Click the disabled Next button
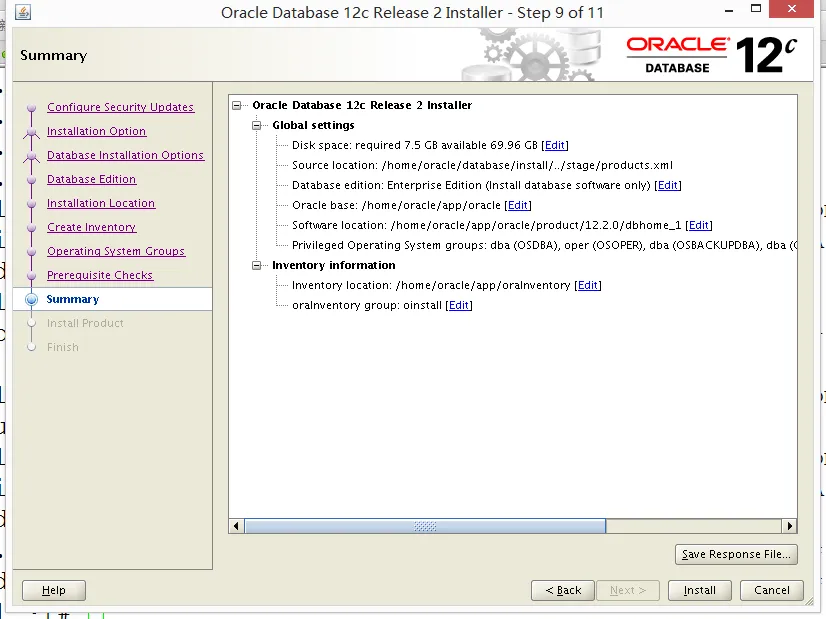Screen dimensions: 826x619 pyautogui.click(x=628, y=591)
